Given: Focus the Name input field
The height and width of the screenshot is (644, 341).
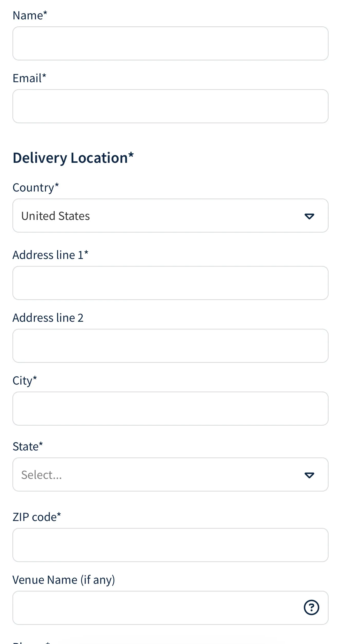Looking at the screenshot, I should 171,43.
